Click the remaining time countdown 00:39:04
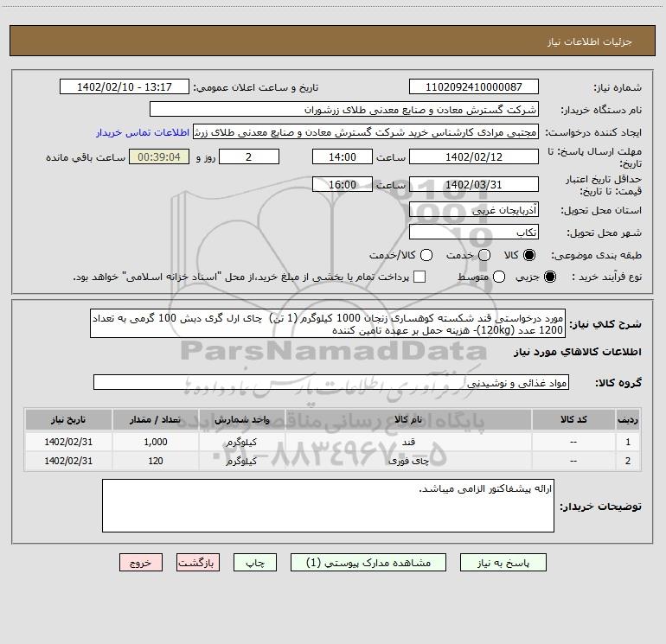 (x=159, y=156)
